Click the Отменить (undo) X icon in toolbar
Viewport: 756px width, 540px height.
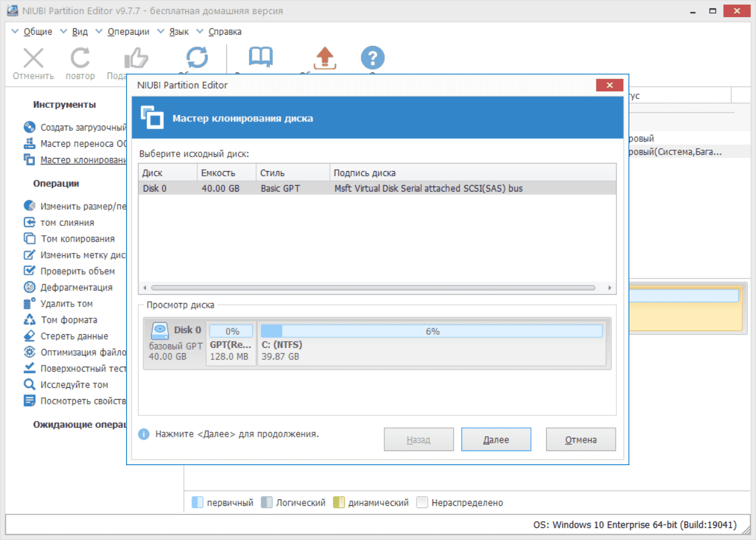tap(34, 58)
